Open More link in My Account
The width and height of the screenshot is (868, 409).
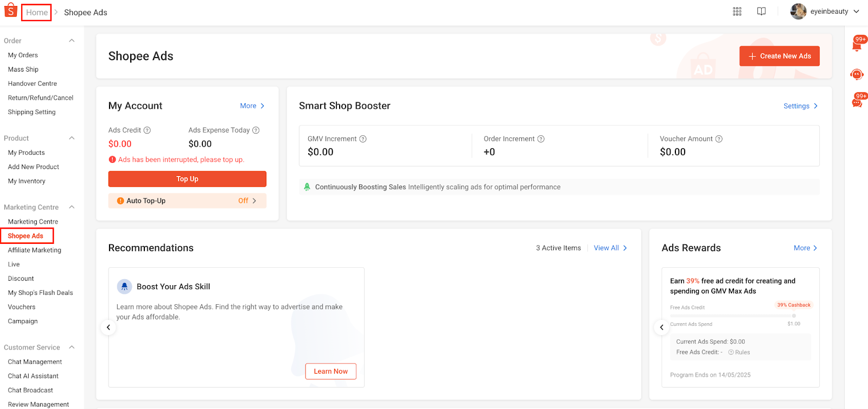(252, 106)
